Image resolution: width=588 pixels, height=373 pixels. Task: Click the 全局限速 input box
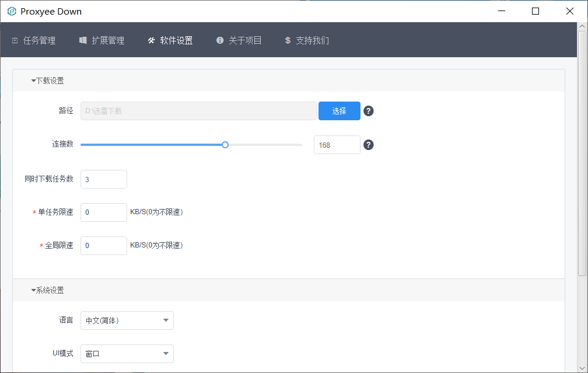click(x=103, y=246)
